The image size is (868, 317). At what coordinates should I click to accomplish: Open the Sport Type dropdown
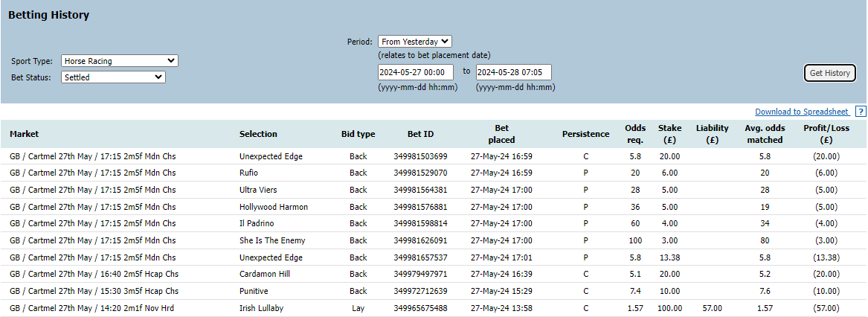(120, 61)
